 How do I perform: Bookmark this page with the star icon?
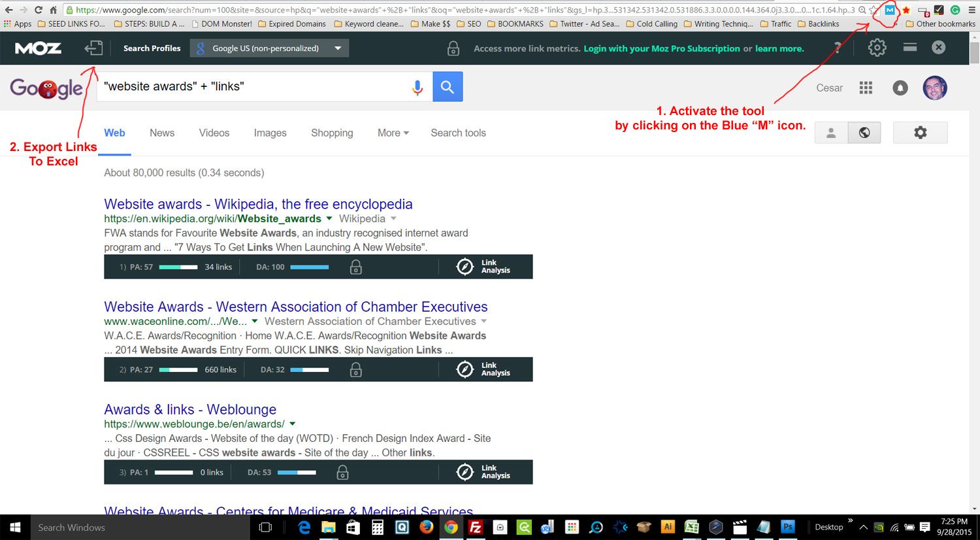point(874,10)
